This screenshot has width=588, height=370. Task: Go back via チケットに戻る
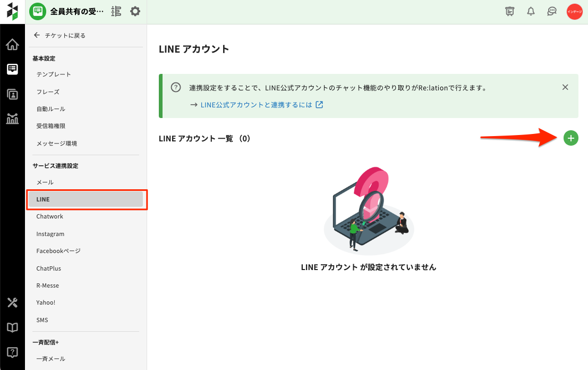tap(59, 36)
